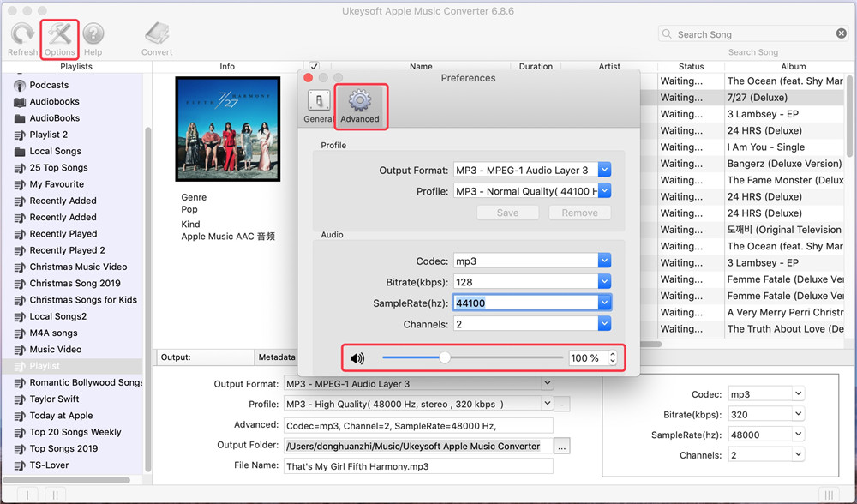
Task: Click the Remove profile button
Action: tap(580, 213)
